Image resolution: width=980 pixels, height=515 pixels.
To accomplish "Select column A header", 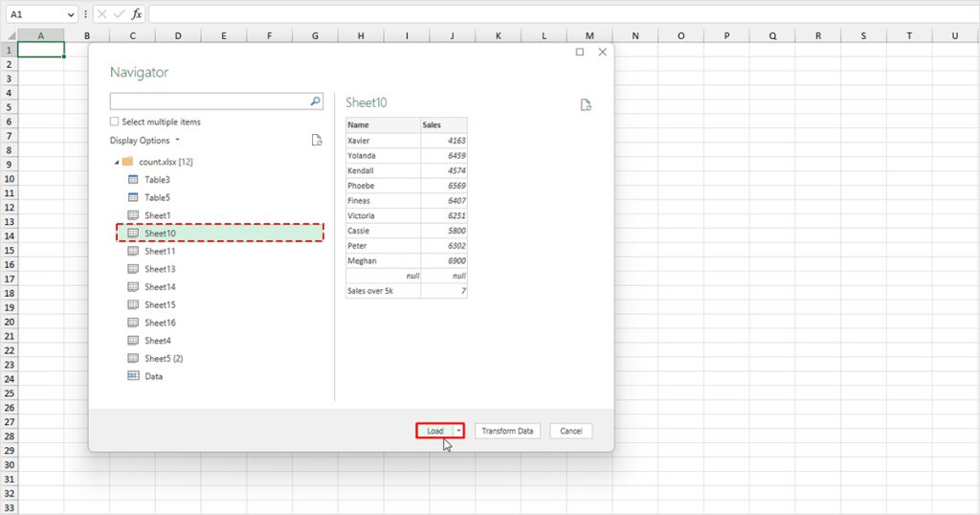I will click(x=40, y=35).
